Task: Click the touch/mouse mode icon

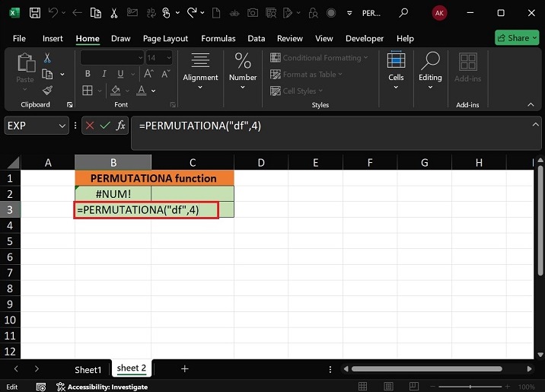Action: [167, 13]
